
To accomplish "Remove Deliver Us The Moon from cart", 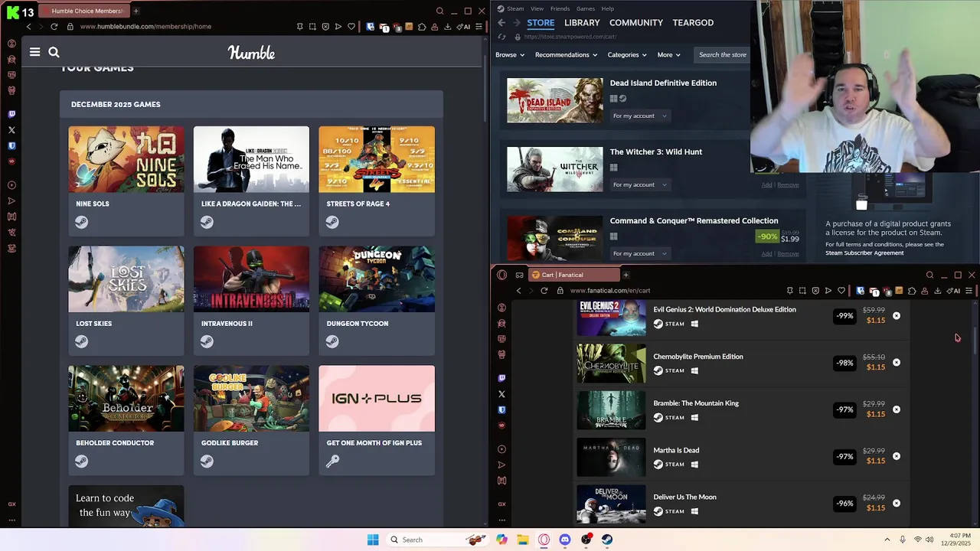I will (897, 503).
